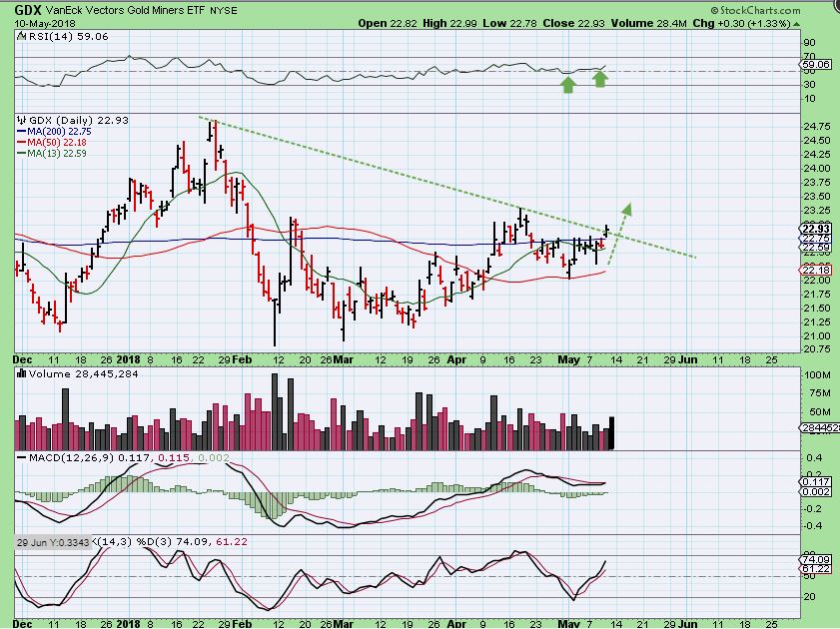Click the Close 22.93 header value
The image size is (840, 629).
[574, 23]
